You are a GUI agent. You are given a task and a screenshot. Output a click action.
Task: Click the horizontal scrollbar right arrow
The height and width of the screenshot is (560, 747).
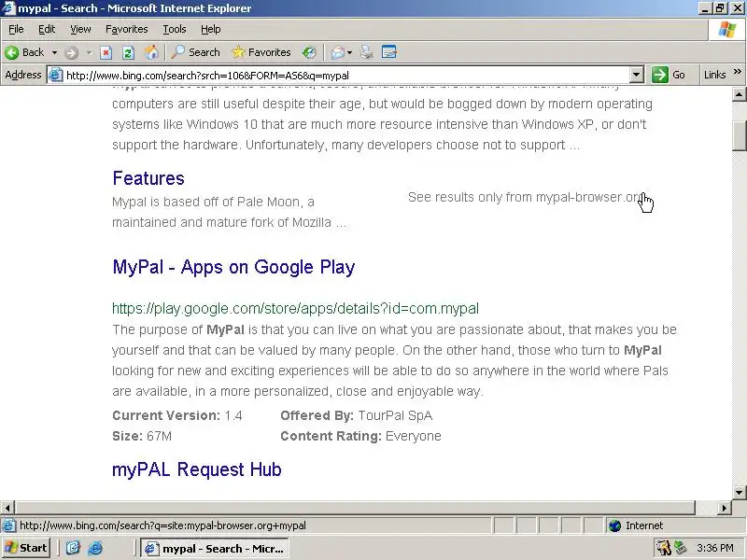point(725,508)
